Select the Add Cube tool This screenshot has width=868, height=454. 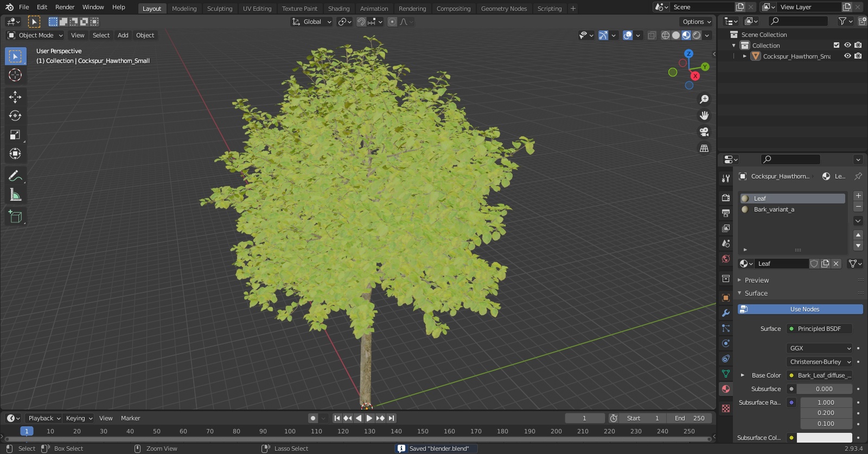(x=15, y=217)
